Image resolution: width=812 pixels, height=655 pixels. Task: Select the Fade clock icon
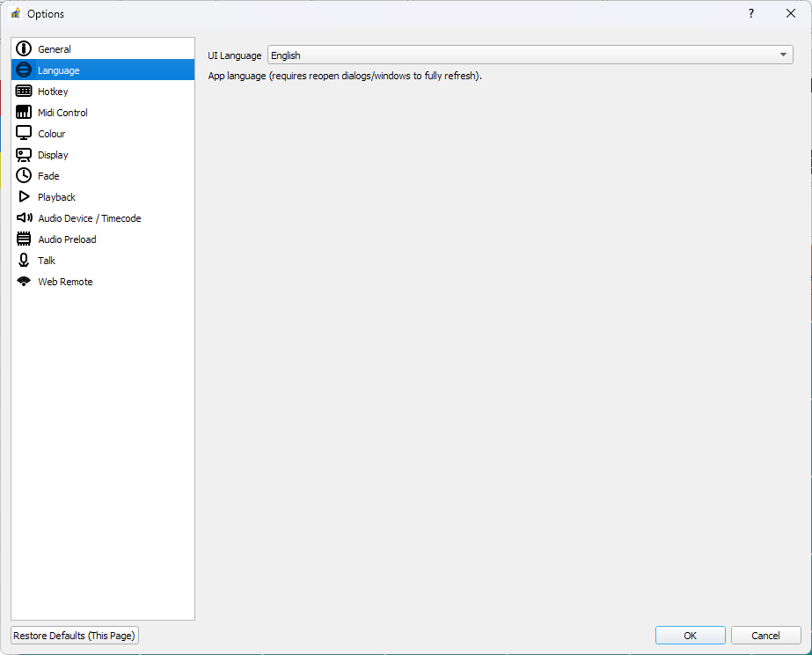coord(24,175)
